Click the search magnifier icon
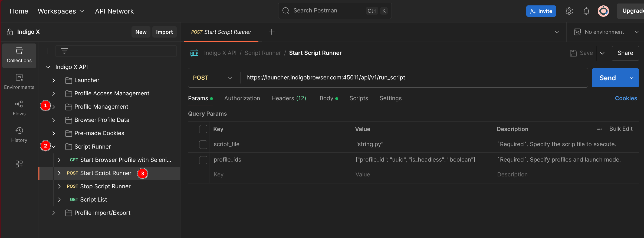Image resolution: width=644 pixels, height=238 pixels. coord(286,11)
